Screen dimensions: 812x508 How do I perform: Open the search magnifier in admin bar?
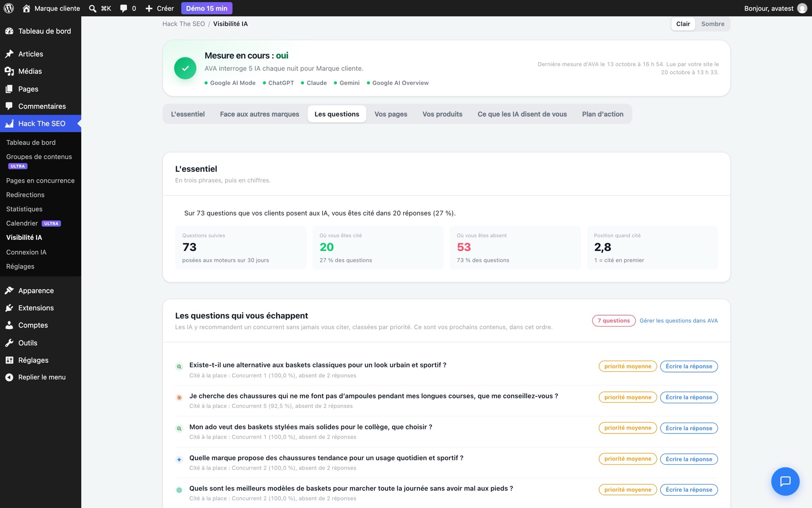pyautogui.click(x=92, y=8)
